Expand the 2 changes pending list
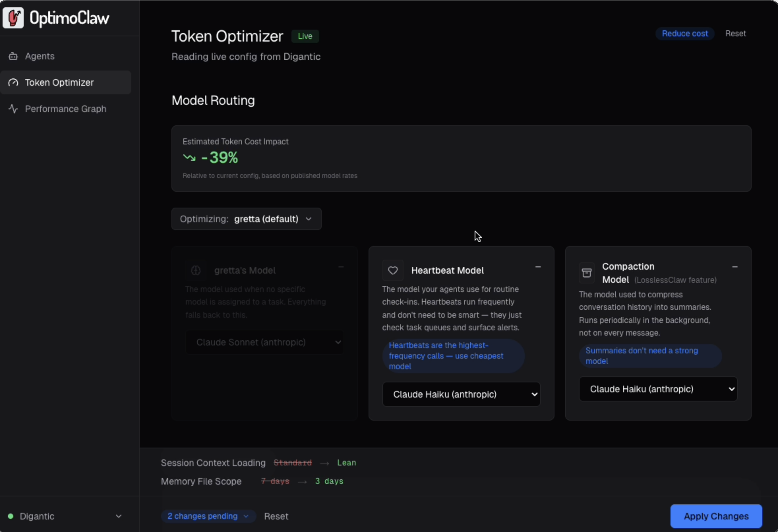The width and height of the screenshot is (778, 532). coord(208,516)
